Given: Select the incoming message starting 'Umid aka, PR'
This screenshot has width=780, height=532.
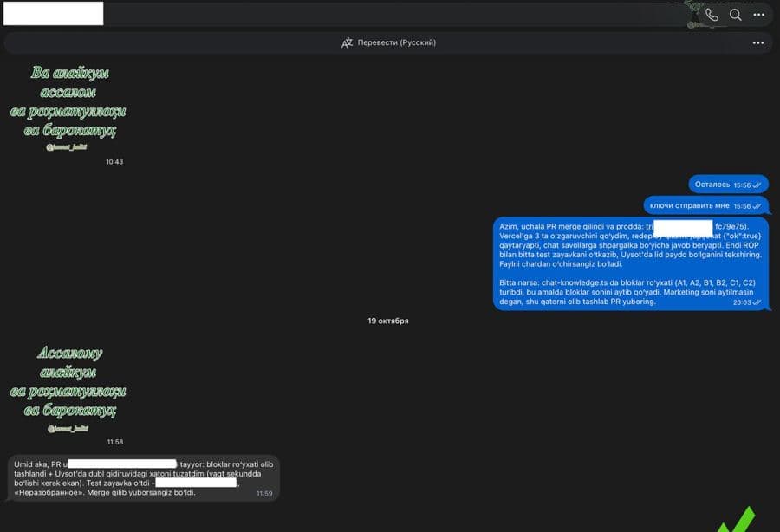Looking at the screenshot, I should click(x=144, y=477).
